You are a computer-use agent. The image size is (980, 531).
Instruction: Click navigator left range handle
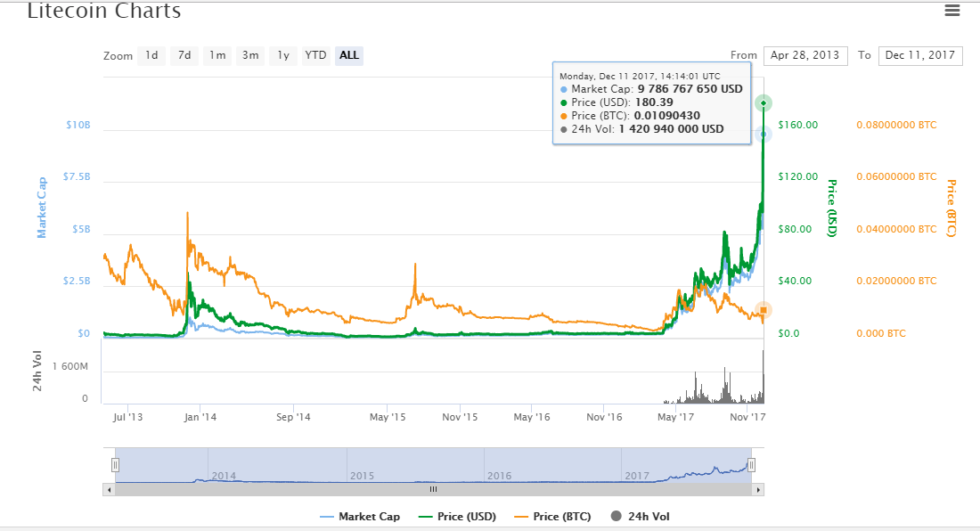[x=115, y=465]
